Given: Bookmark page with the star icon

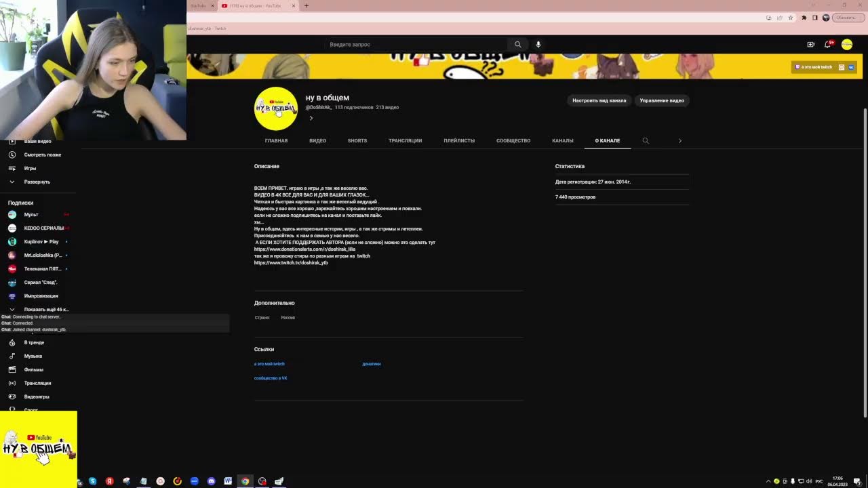Looking at the screenshot, I should click(x=791, y=18).
